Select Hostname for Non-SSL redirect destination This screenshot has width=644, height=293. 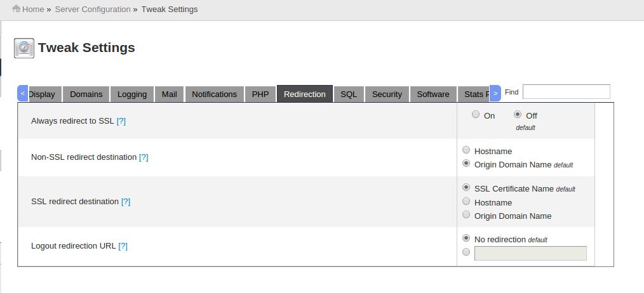coord(467,150)
